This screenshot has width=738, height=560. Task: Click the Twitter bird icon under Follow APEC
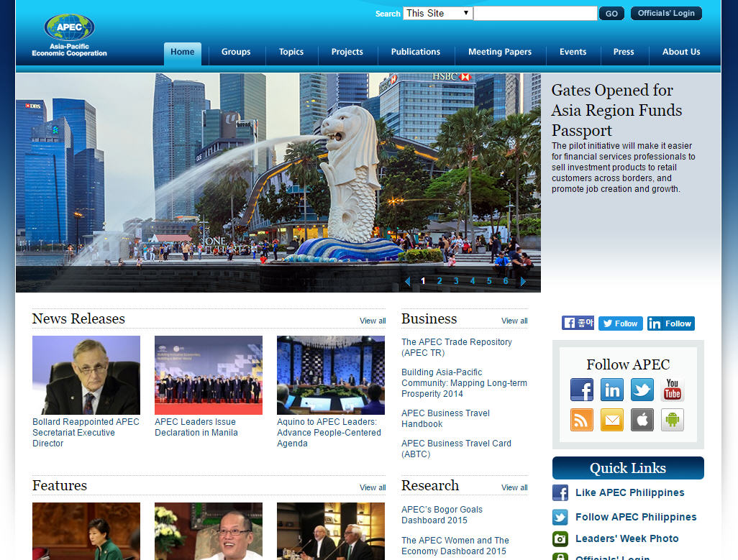[x=642, y=390]
